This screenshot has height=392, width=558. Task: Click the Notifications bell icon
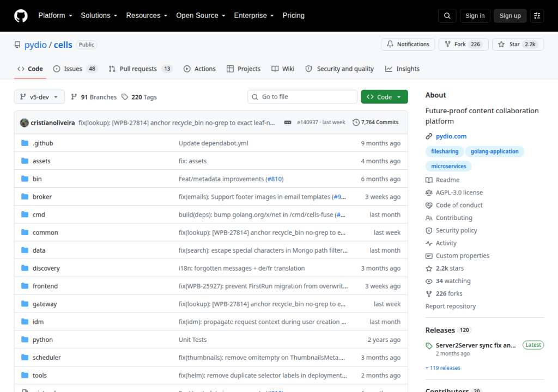pyautogui.click(x=390, y=44)
